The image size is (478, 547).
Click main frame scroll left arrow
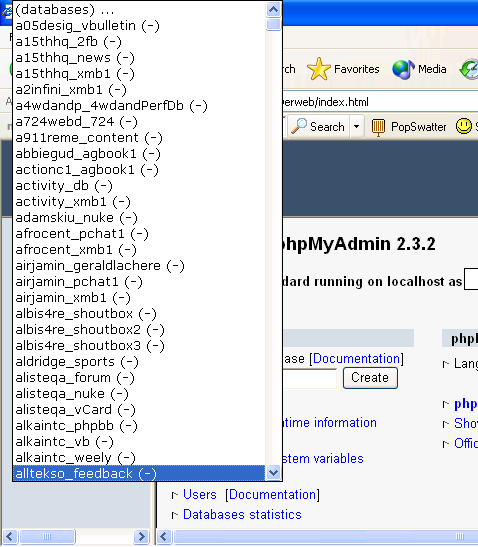coord(164,536)
